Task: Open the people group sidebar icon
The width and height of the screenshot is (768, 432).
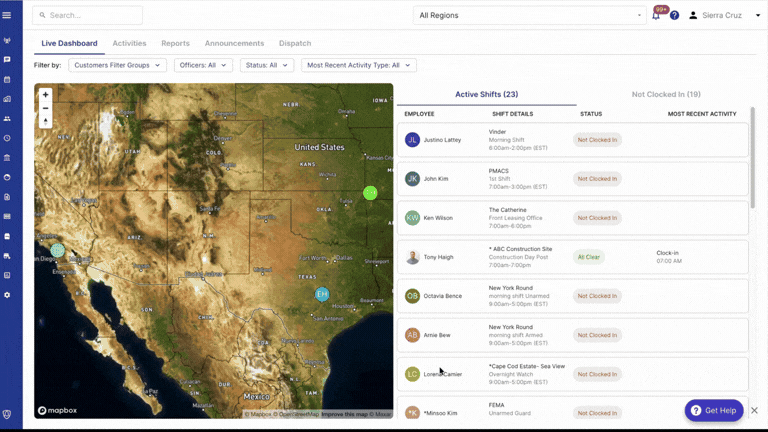Action: click(7, 119)
